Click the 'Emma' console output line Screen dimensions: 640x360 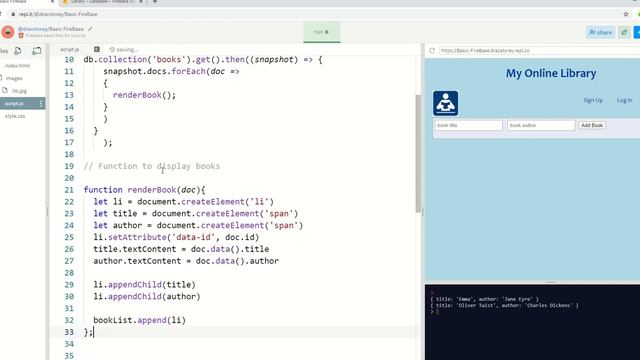[484, 299]
